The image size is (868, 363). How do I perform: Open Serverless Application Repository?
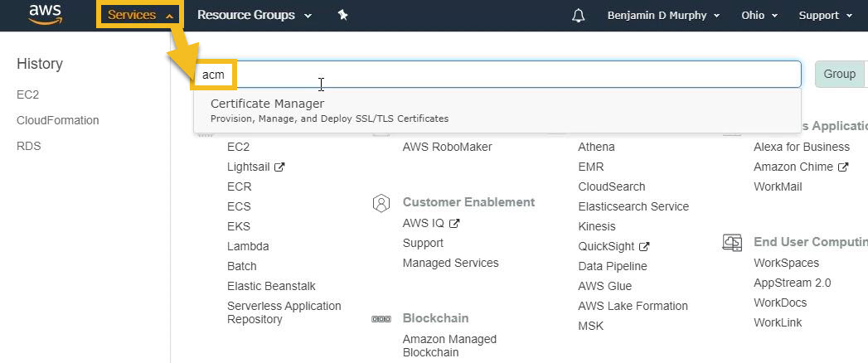coord(284,312)
